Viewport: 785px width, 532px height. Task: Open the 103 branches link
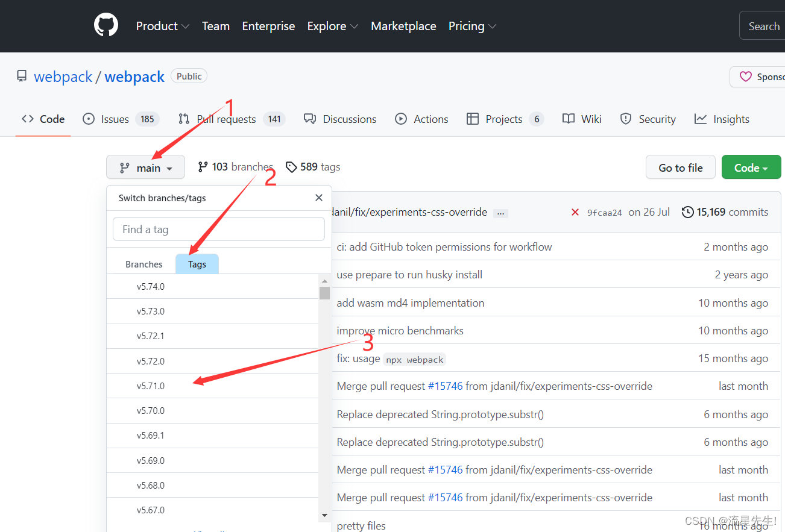tap(235, 167)
